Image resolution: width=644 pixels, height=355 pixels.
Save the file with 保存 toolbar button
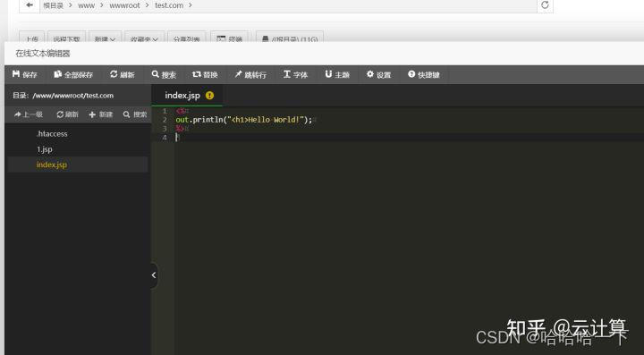point(25,74)
